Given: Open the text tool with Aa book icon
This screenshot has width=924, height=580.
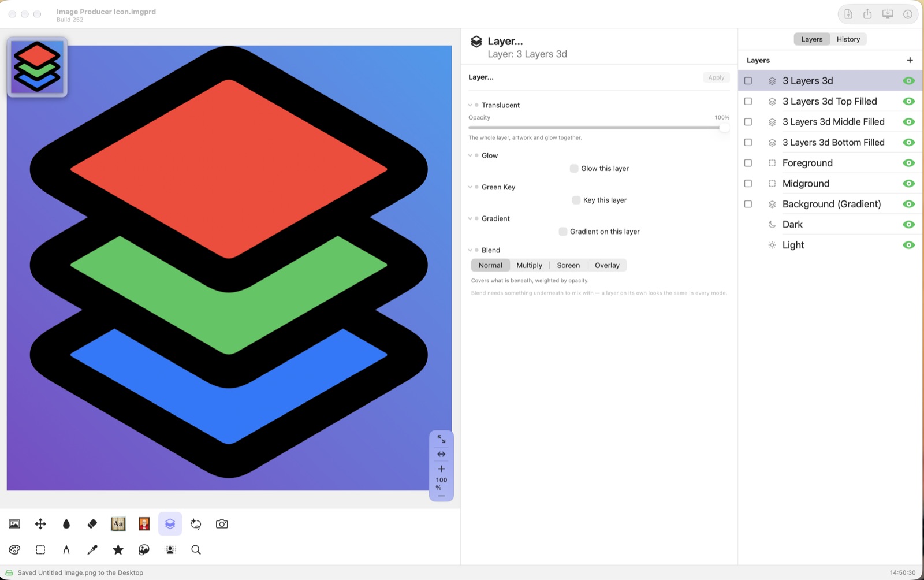Looking at the screenshot, I should pos(118,524).
